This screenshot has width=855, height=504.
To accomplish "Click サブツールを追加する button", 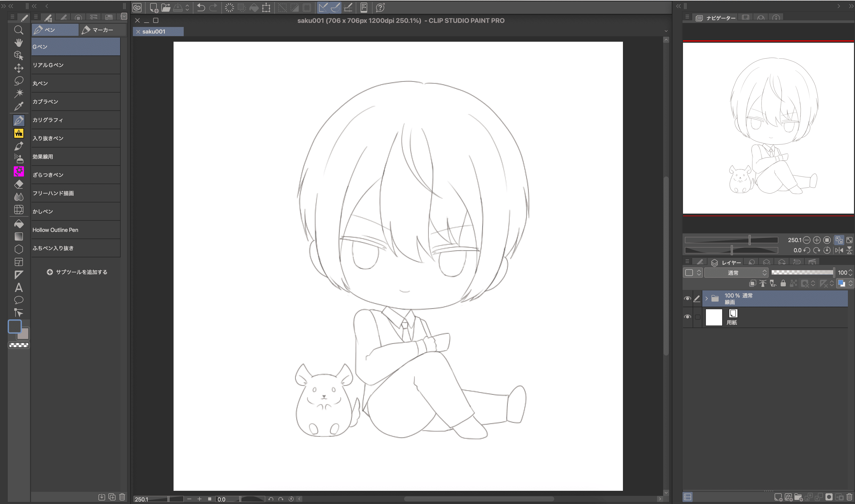I will click(x=77, y=272).
